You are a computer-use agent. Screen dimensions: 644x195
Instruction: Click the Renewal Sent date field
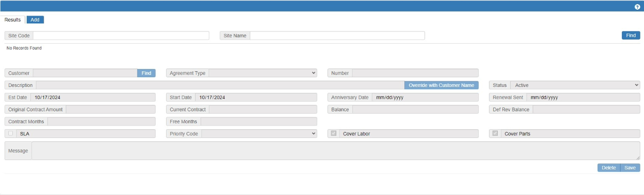[582, 97]
